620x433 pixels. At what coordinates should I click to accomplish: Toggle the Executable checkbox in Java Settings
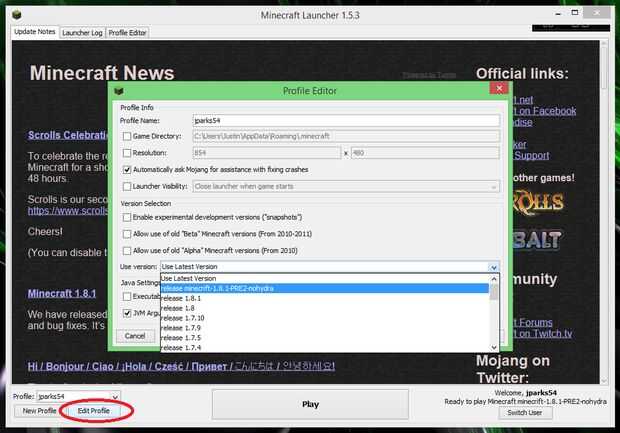tap(127, 296)
